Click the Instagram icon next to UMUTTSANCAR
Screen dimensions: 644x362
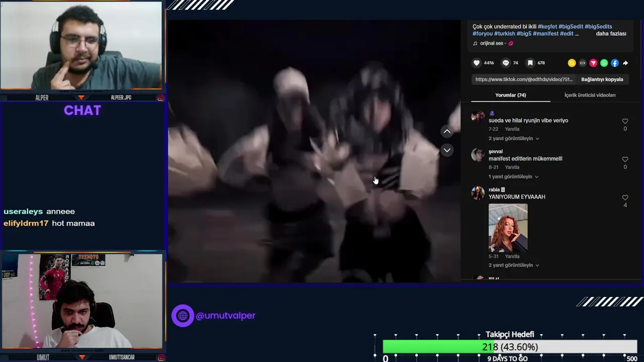(x=161, y=357)
